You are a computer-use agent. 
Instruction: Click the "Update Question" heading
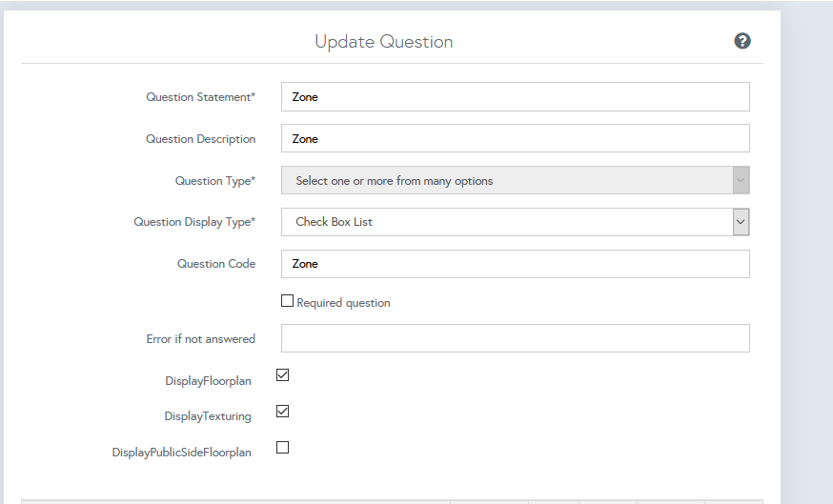[x=384, y=42]
